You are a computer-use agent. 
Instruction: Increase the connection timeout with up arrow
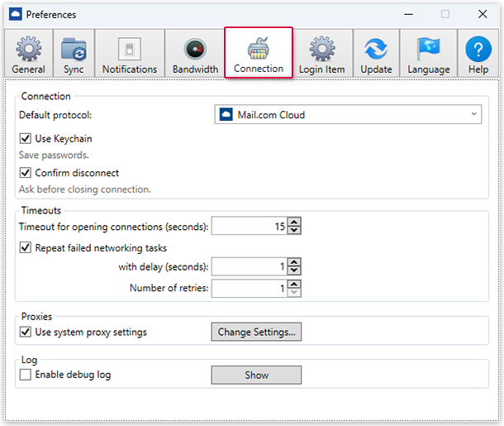pyautogui.click(x=294, y=222)
